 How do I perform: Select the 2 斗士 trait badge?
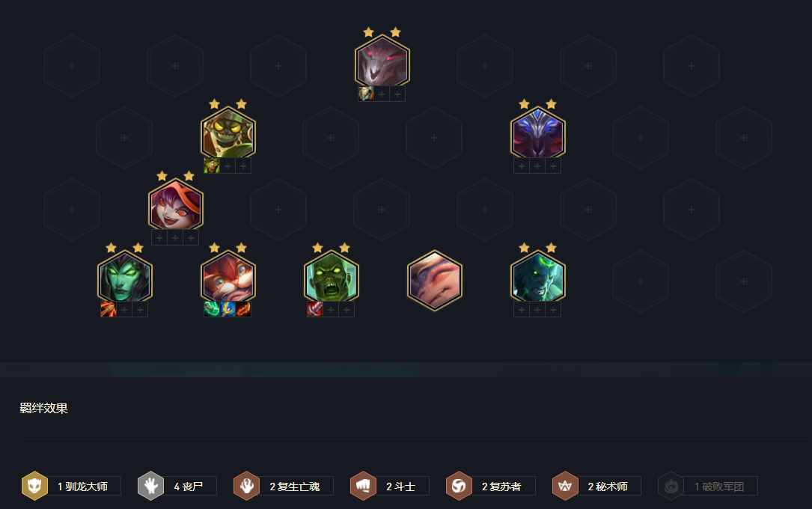pyautogui.click(x=389, y=487)
